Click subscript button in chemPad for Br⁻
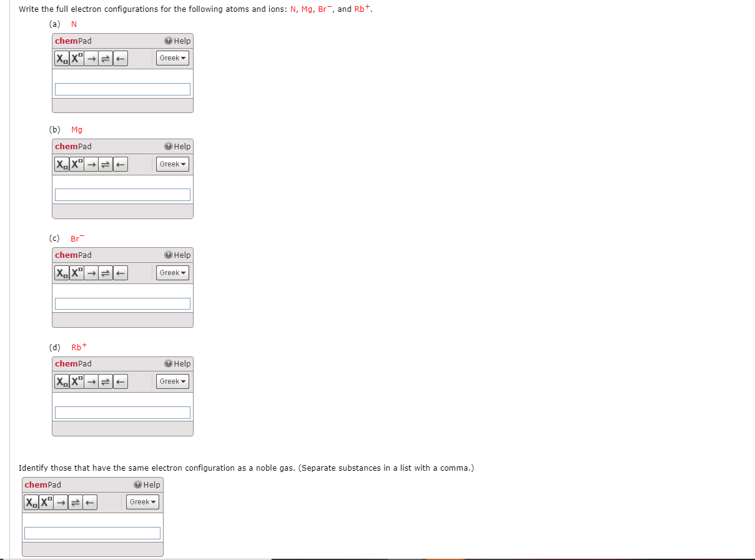 point(62,273)
